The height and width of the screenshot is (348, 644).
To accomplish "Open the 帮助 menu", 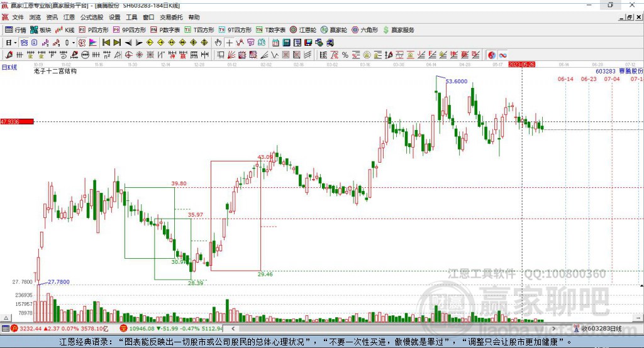I will coord(194,17).
